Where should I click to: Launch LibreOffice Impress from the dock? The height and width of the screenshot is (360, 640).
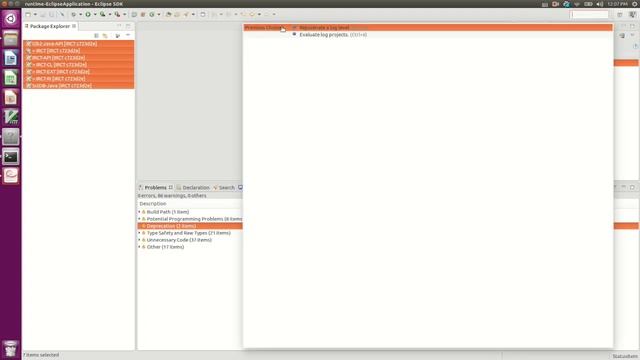11,98
